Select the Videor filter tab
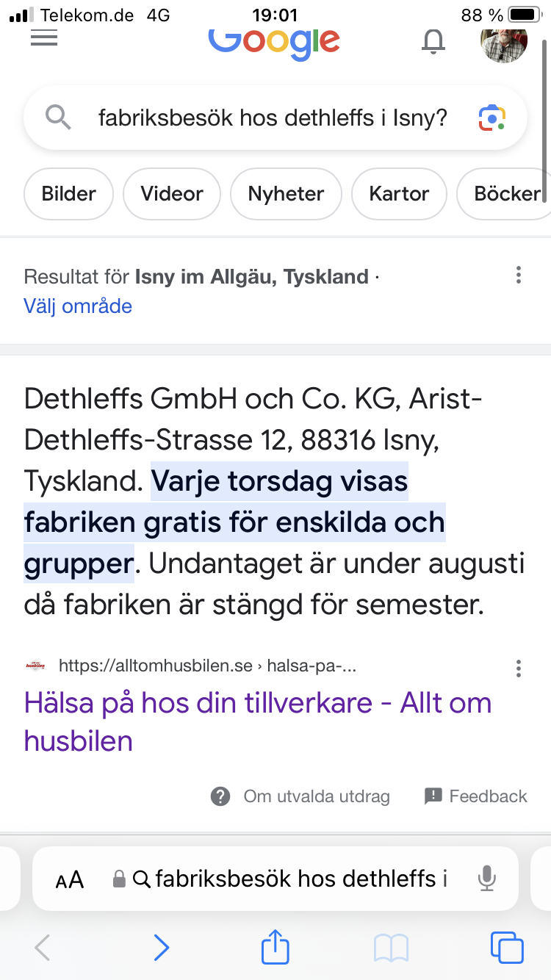This screenshot has height=980, width=551. coord(172,194)
